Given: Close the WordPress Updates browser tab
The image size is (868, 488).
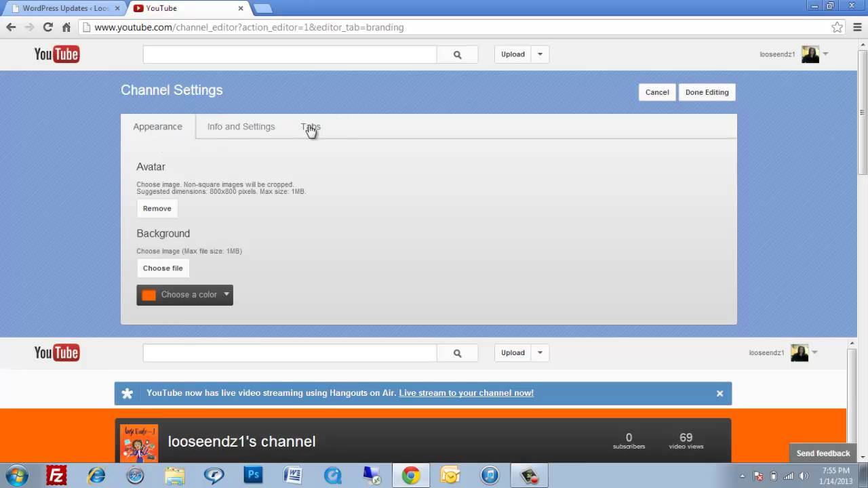Looking at the screenshot, I should pyautogui.click(x=117, y=8).
